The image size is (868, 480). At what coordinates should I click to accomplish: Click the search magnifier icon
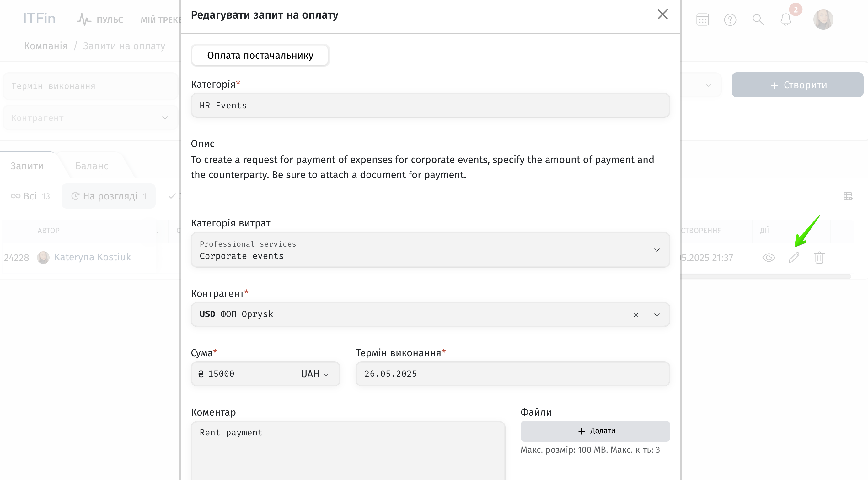pos(758,19)
